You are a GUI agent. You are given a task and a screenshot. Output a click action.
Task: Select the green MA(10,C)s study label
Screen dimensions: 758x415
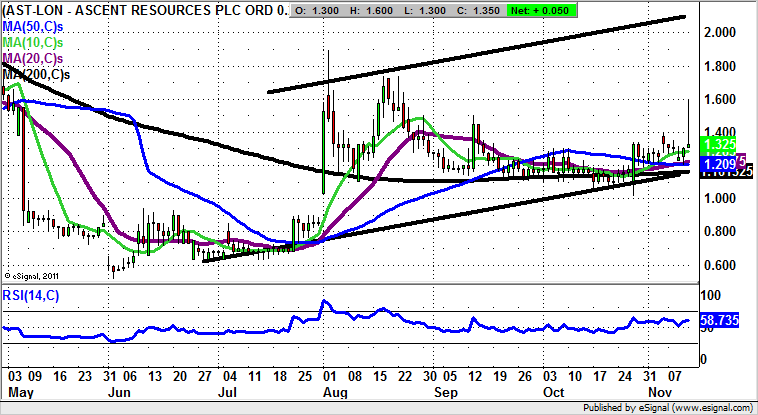[36, 41]
